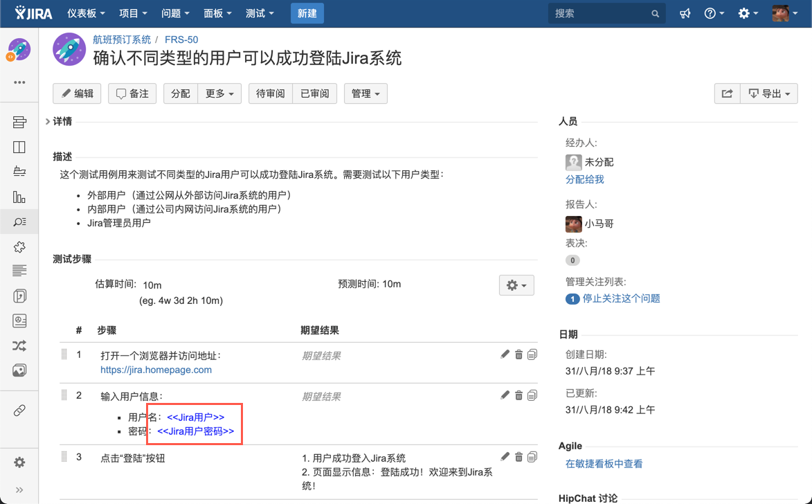Click the chain link icon in sidebar
812x504 pixels.
[x=19, y=411]
